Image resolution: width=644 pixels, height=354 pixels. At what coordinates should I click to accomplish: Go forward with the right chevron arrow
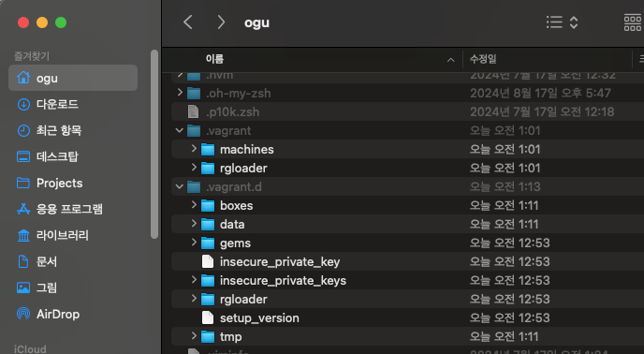221,22
